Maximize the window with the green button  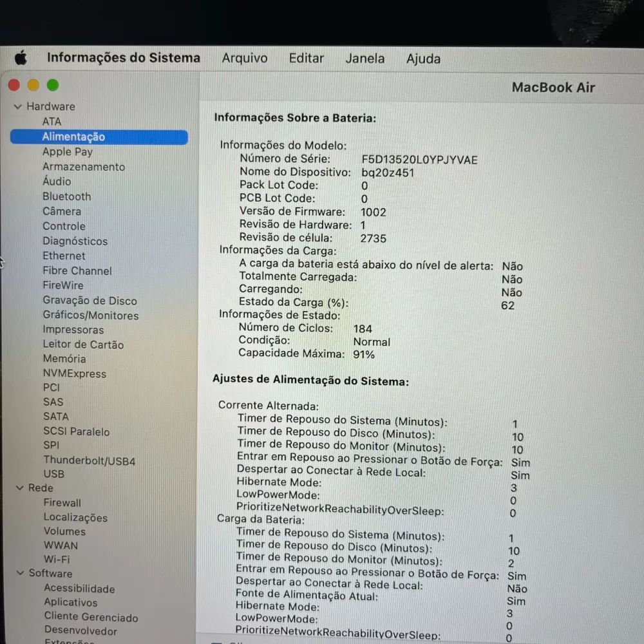(x=53, y=85)
